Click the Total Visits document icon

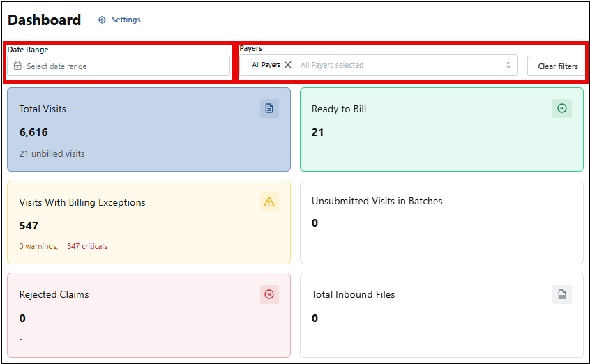pyautogui.click(x=269, y=108)
